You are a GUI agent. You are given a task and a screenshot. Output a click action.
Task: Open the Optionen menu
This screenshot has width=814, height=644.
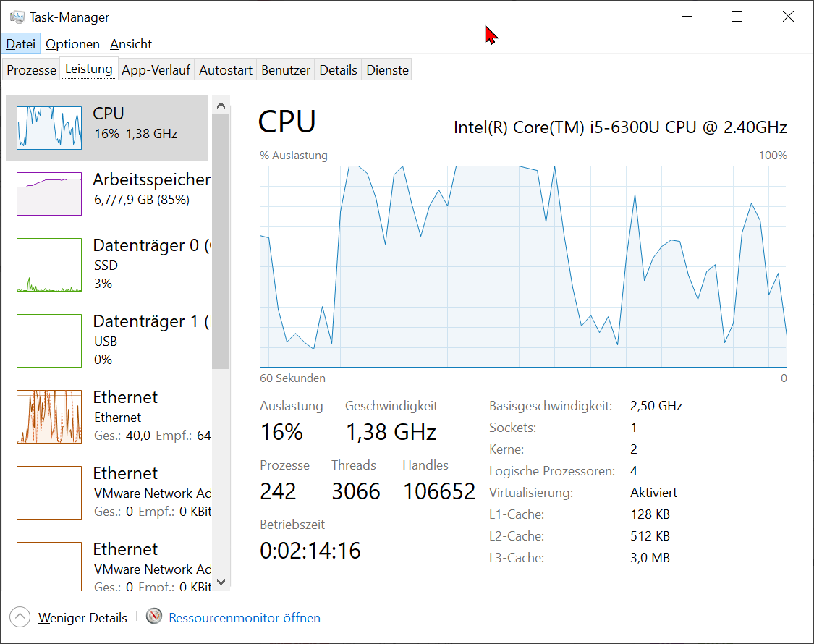click(x=72, y=44)
